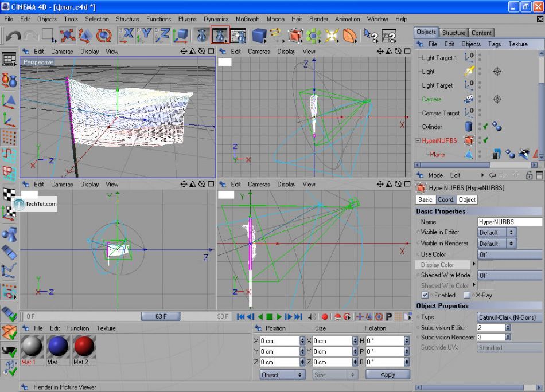Click the Render in Picture Viewer icon
The image size is (545, 392).
pyautogui.click(x=220, y=36)
